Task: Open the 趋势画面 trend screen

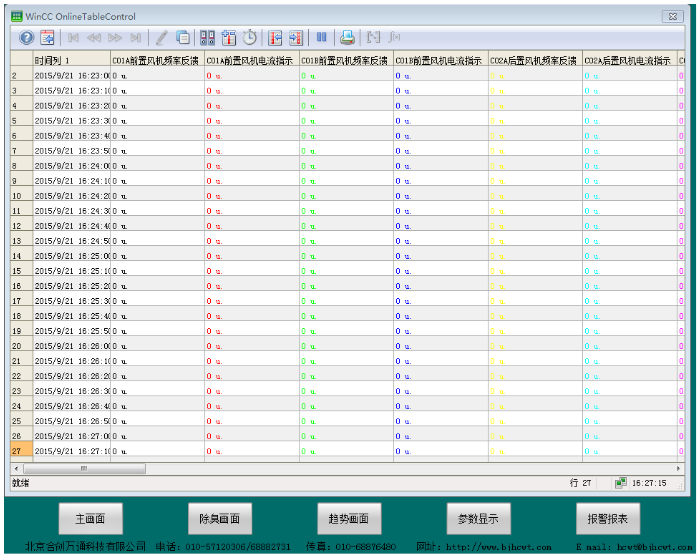Action: pyautogui.click(x=349, y=519)
